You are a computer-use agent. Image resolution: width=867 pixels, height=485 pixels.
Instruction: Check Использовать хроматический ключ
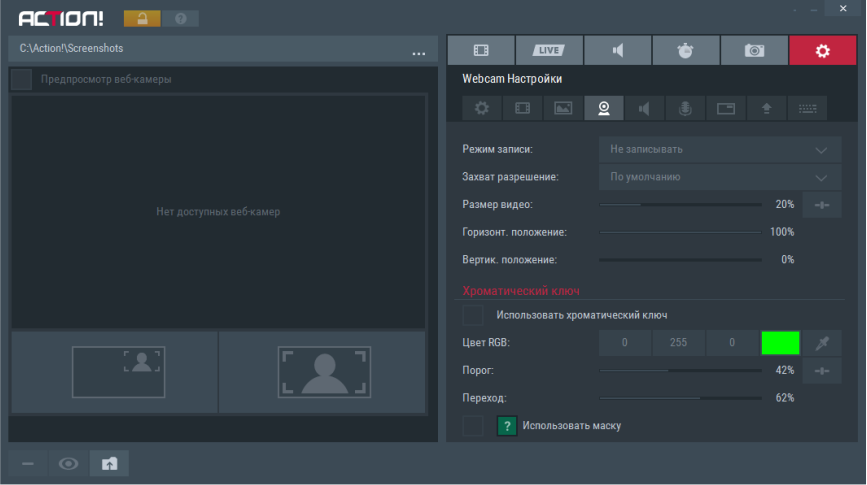click(x=473, y=315)
